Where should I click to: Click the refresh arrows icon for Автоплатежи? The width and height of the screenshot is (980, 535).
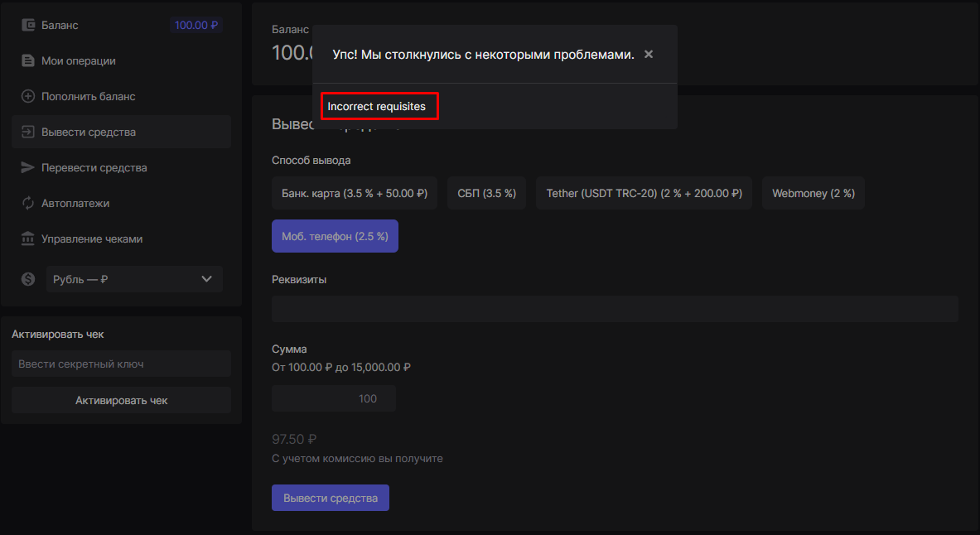pos(27,204)
